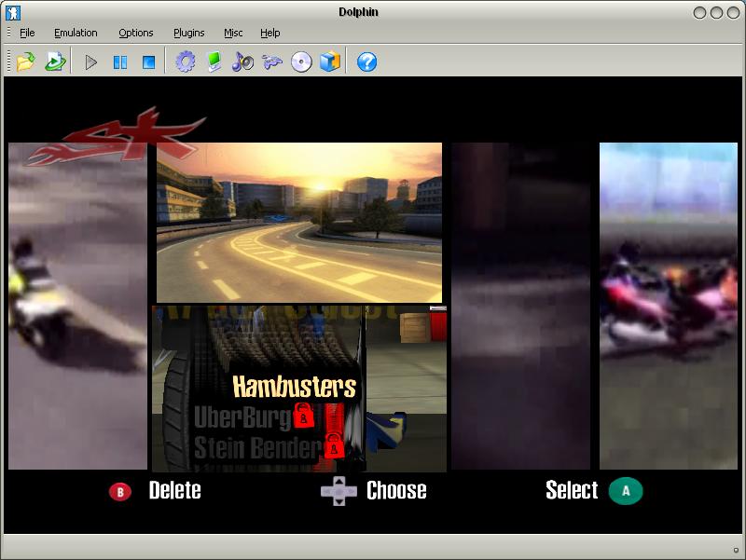Expand the Options menu
The width and height of the screenshot is (746, 560).
(135, 33)
